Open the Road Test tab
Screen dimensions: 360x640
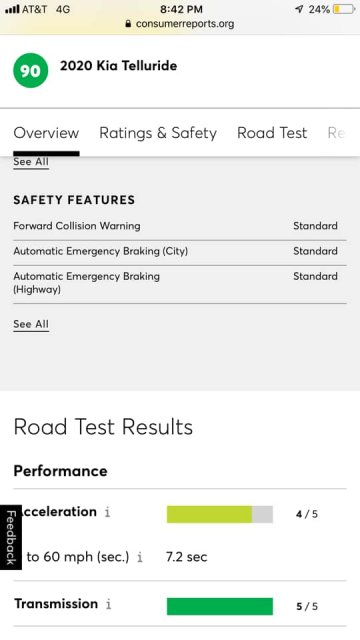click(x=272, y=133)
